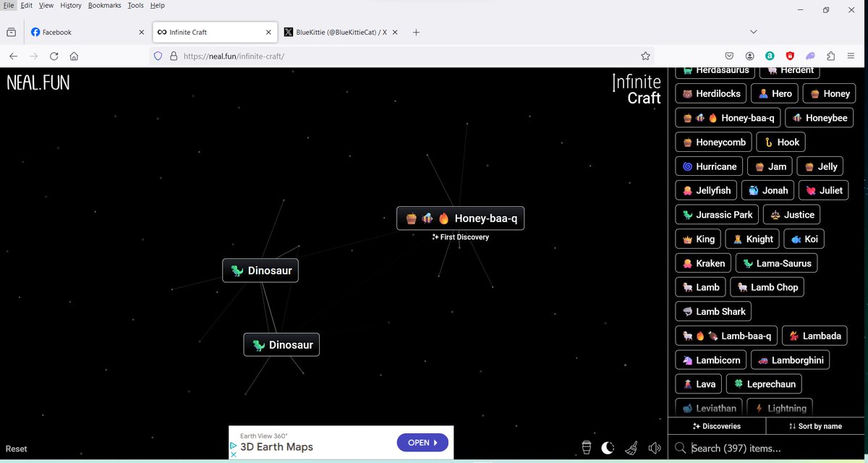Image resolution: width=868 pixels, height=463 pixels.
Task: Open the View menu
Action: (x=46, y=5)
